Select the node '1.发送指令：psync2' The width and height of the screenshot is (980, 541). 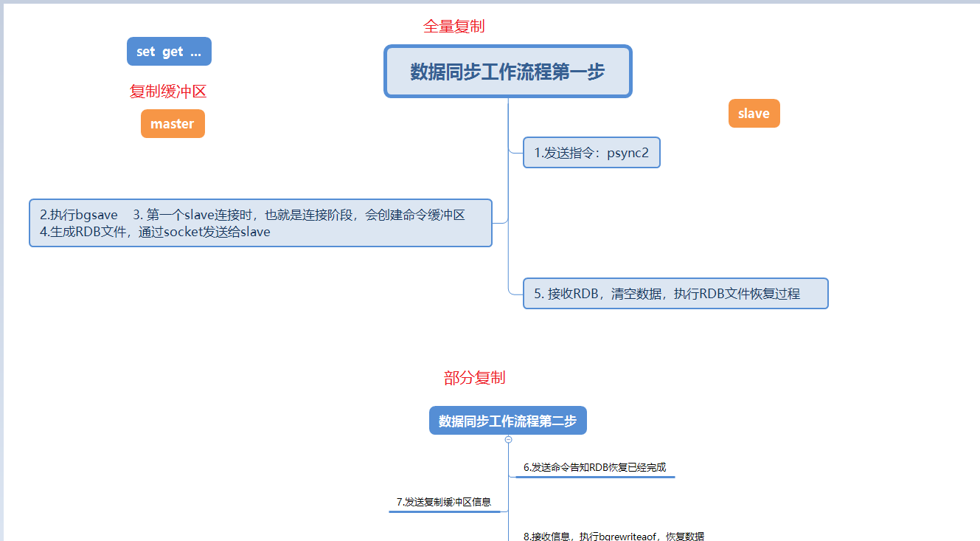coord(591,153)
